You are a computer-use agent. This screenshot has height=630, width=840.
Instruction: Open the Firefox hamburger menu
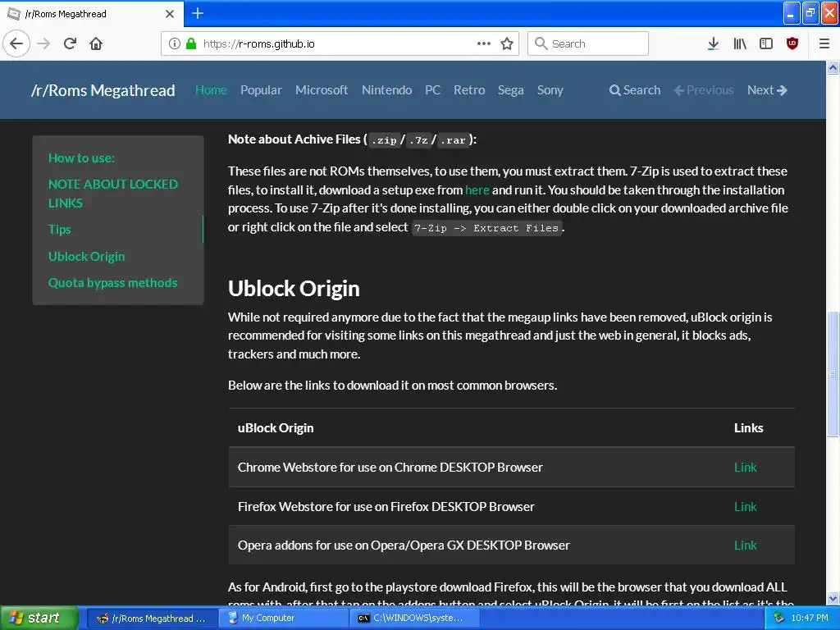tap(824, 43)
